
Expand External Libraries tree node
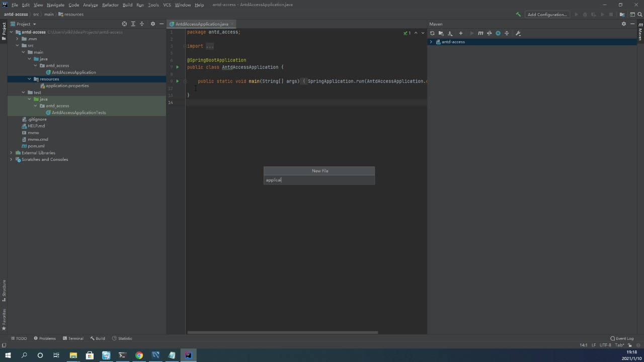tap(11, 153)
